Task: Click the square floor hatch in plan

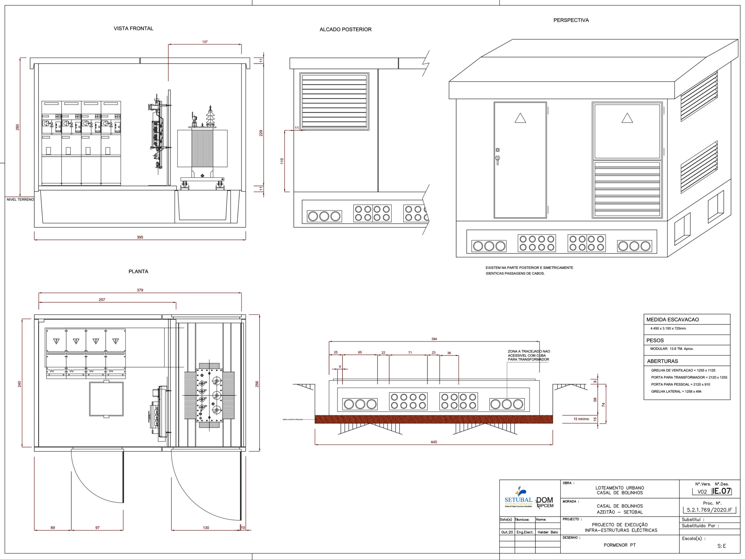Action: (x=106, y=399)
